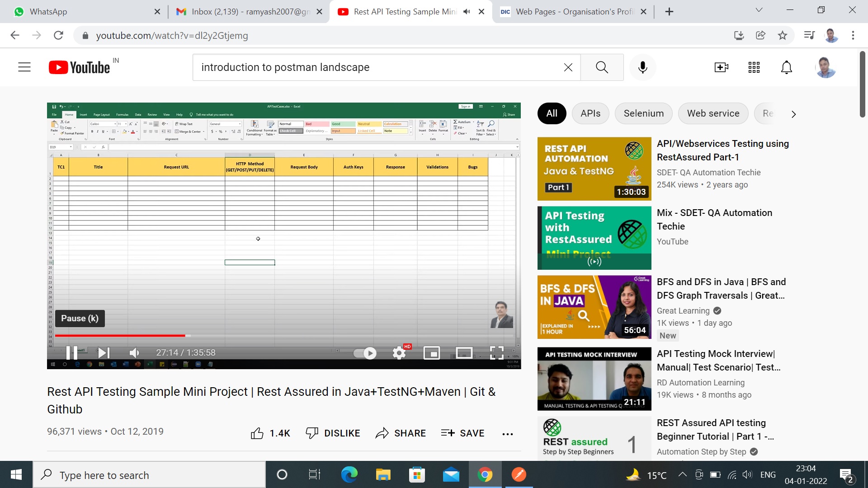The height and width of the screenshot is (488, 868).
Task: Open RD Automation Learning channel
Action: 700,383
